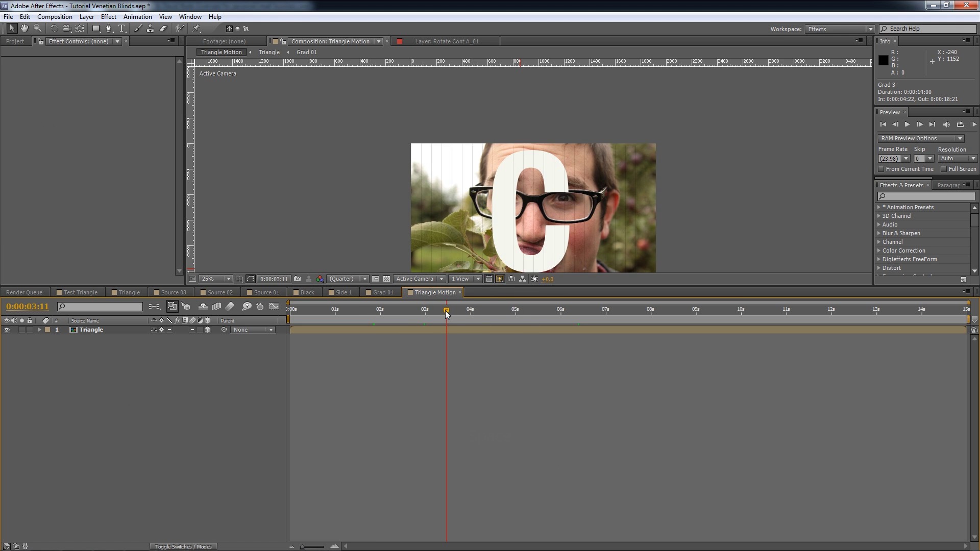Expand Color Correction effects category
Image resolution: width=980 pixels, height=551 pixels.
pyautogui.click(x=879, y=251)
